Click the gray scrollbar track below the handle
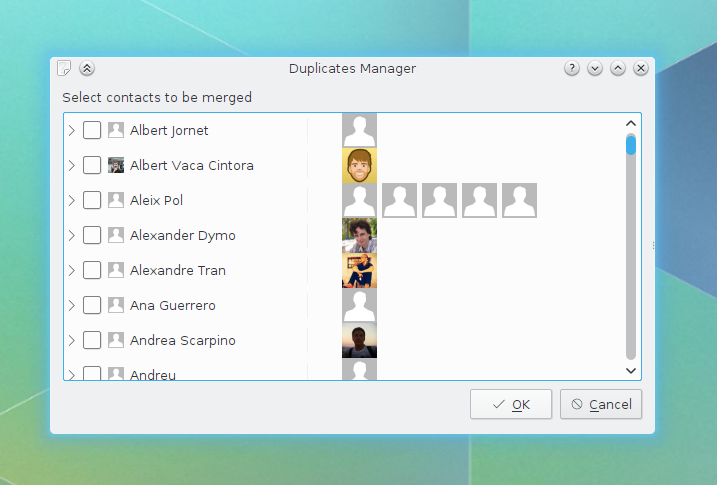 (631, 257)
